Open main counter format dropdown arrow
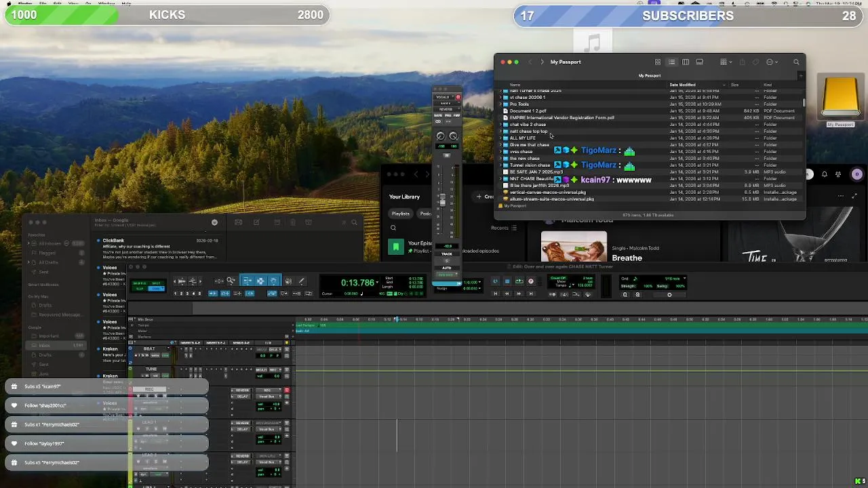 (377, 282)
